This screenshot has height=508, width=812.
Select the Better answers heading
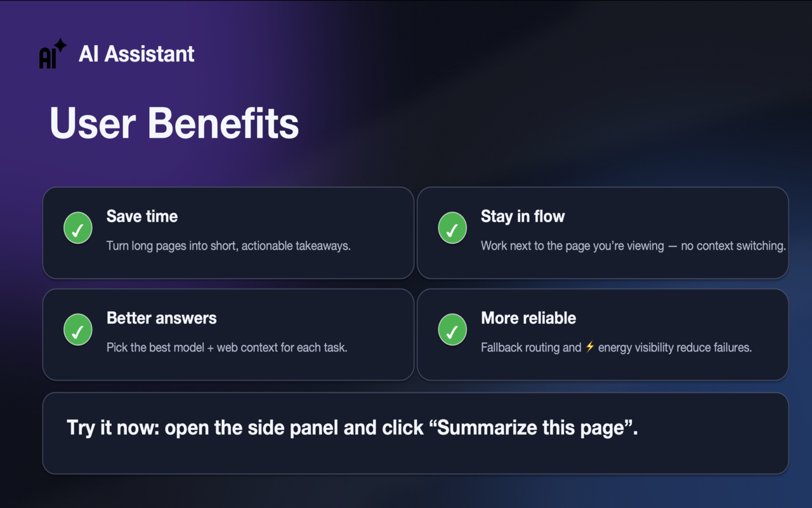[x=162, y=318]
